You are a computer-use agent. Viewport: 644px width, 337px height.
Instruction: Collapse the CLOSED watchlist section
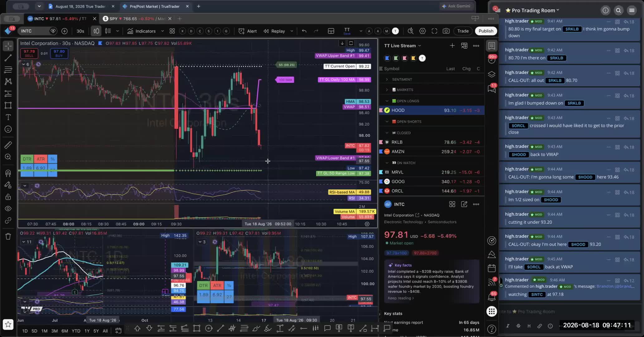click(x=387, y=133)
